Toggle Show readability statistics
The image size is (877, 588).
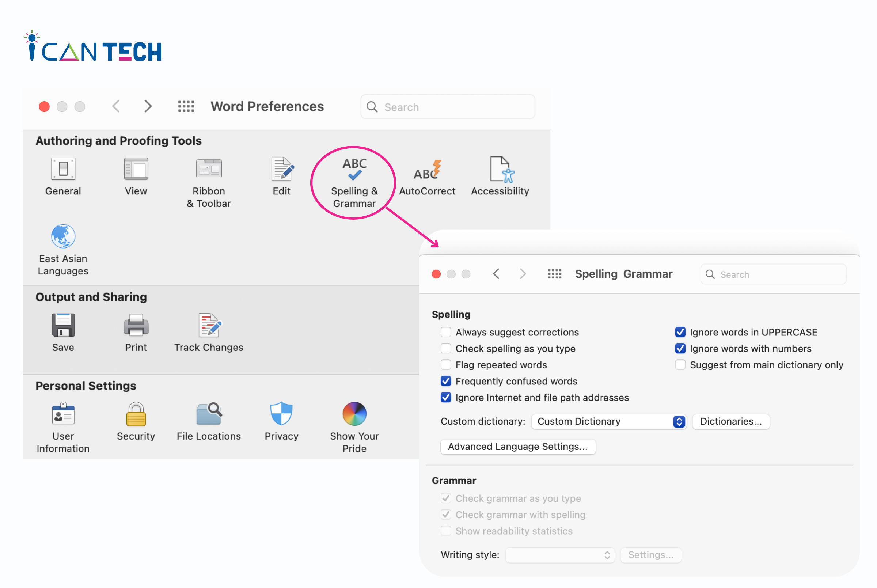pyautogui.click(x=446, y=531)
